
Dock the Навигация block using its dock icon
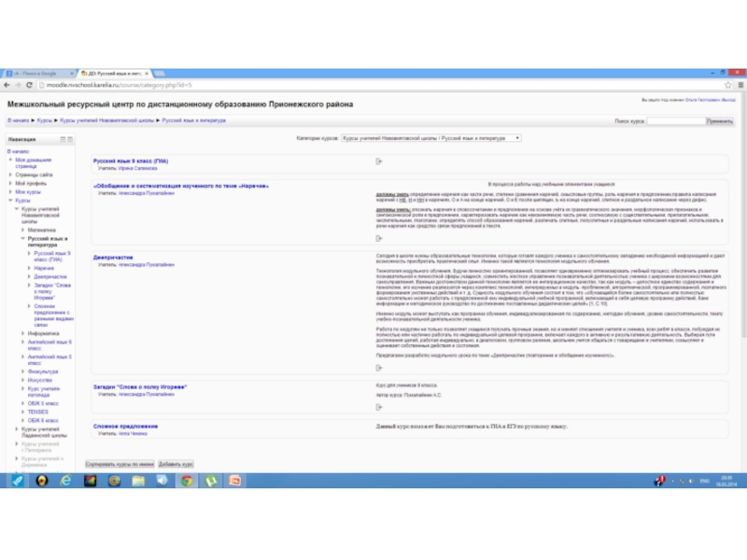[x=70, y=139]
